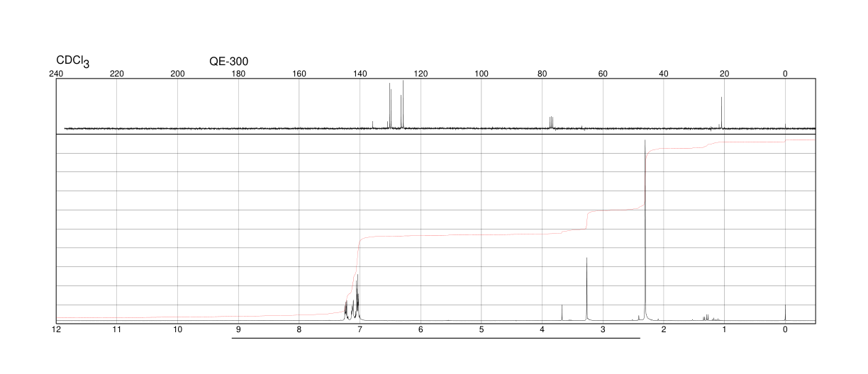Click the 4 tick label on proton axis
Screen dimensions: 868x374
(542, 330)
